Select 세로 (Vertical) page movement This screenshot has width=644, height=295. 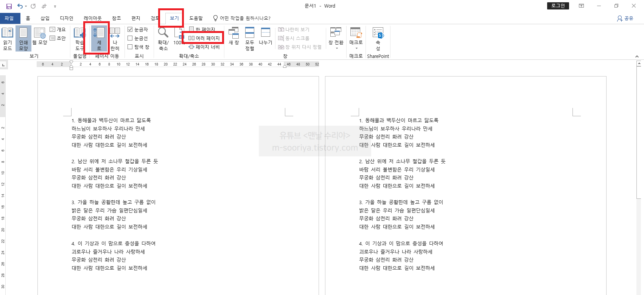(99, 39)
